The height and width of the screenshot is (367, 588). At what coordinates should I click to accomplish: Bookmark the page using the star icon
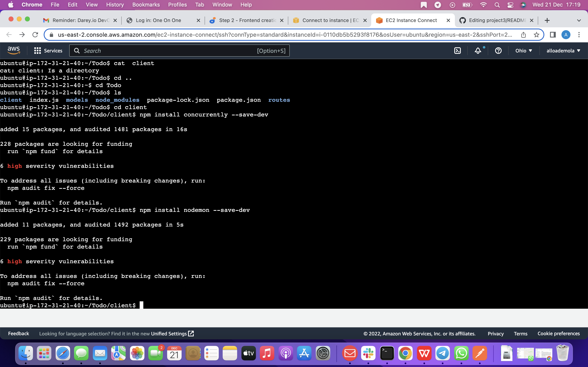537,34
